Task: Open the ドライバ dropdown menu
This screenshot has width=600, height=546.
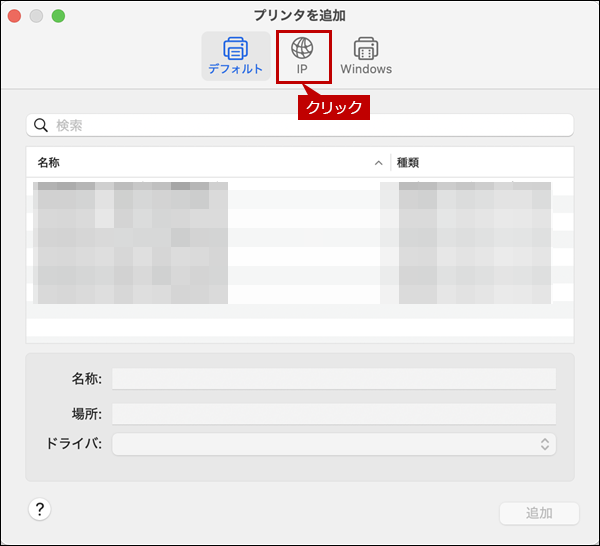Action: tap(334, 444)
